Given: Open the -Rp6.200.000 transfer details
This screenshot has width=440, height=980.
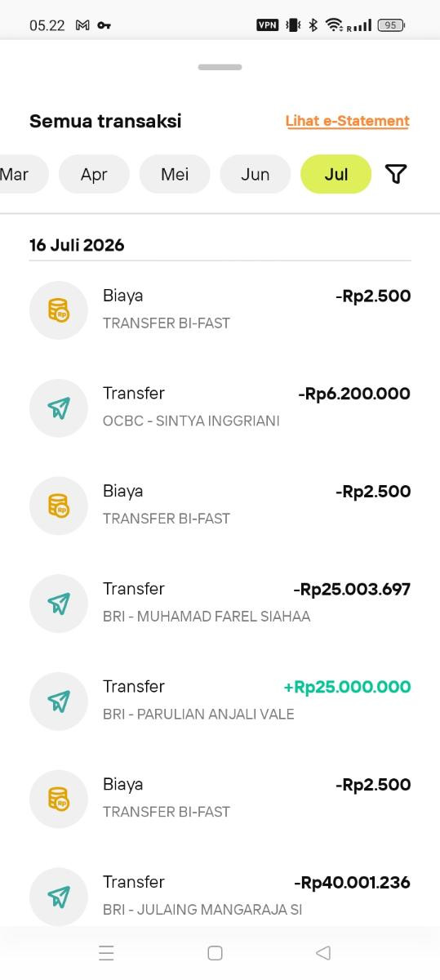Looking at the screenshot, I should click(220, 408).
